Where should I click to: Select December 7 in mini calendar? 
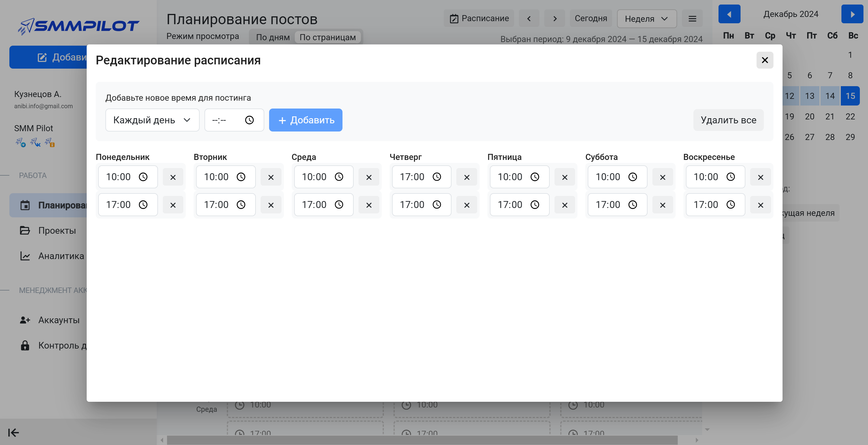point(830,76)
